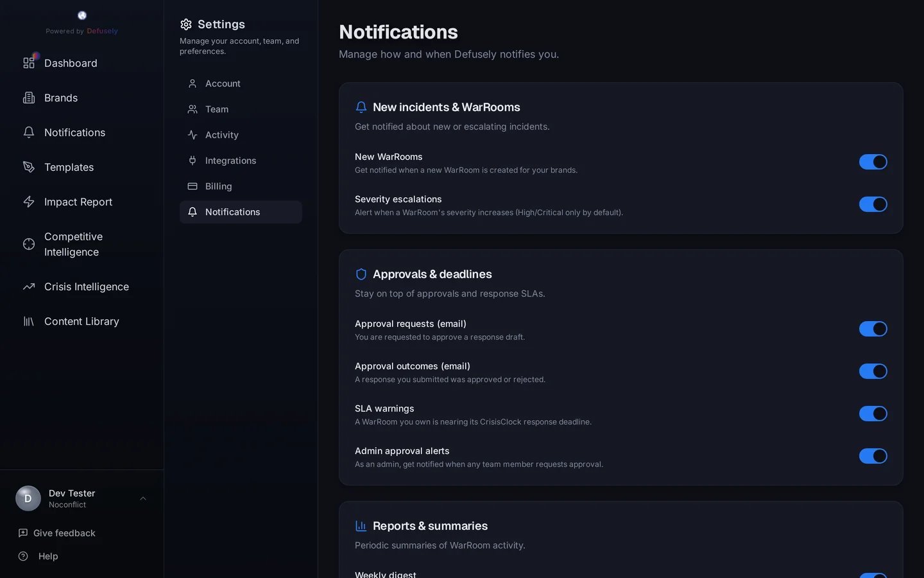Turn off Severity escalations alerts
924x578 pixels.
[873, 204]
